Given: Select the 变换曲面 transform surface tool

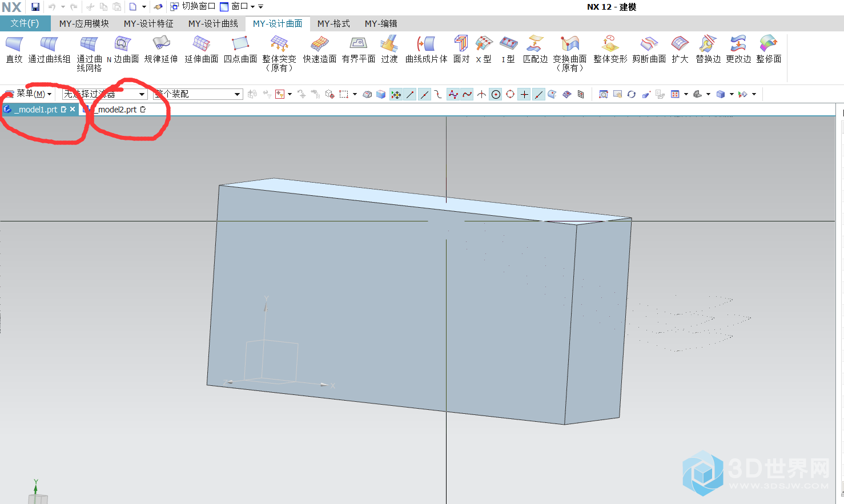Looking at the screenshot, I should point(570,54).
